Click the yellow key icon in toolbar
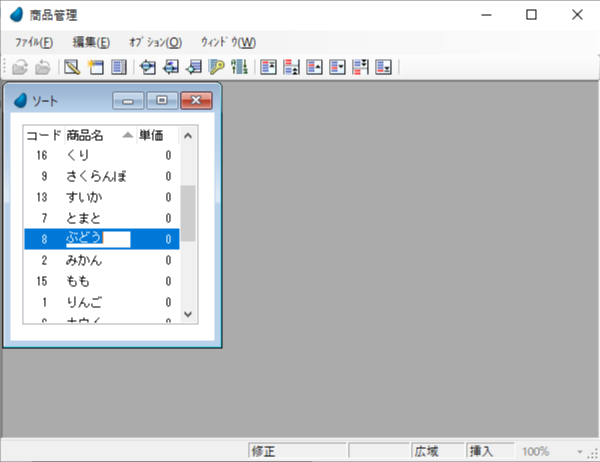The height and width of the screenshot is (462, 600). coord(216,68)
